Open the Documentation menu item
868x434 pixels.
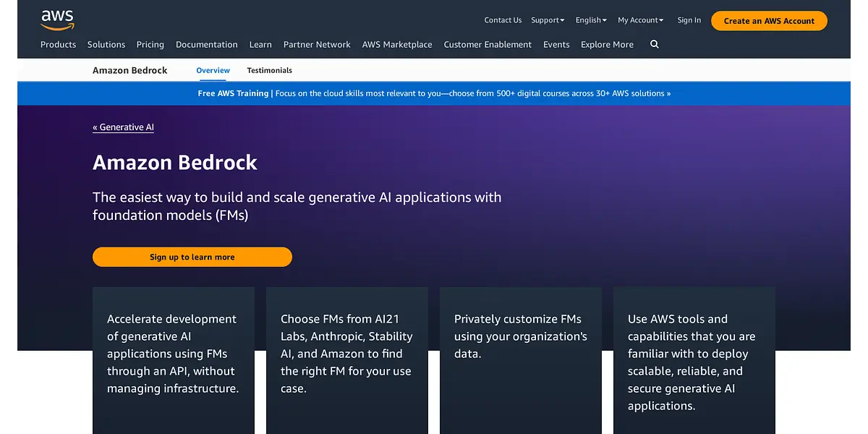coord(206,44)
